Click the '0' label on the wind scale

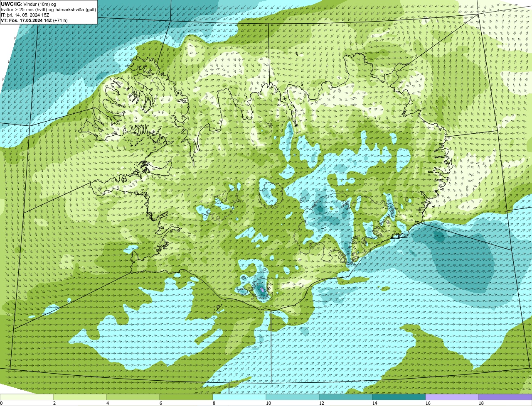tap(1, 403)
